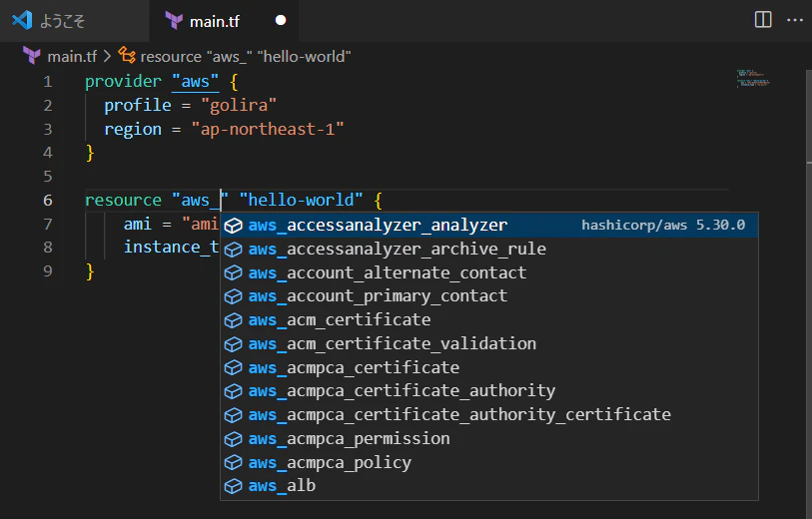Image resolution: width=812 pixels, height=519 pixels.
Task: Click the VS Code logo on ようこそ tab
Action: tap(22, 21)
